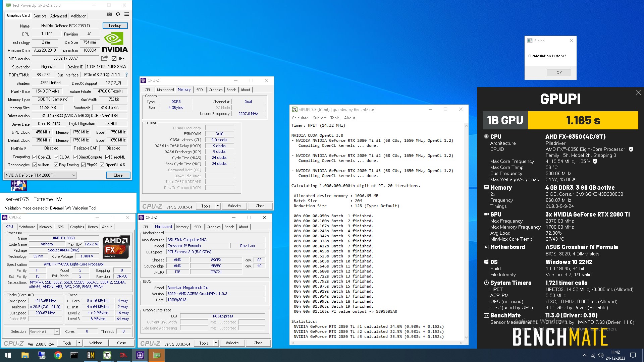Toggle the UEFI checkbox in GPU-Z
This screenshot has width=644, height=362.
[114, 58]
